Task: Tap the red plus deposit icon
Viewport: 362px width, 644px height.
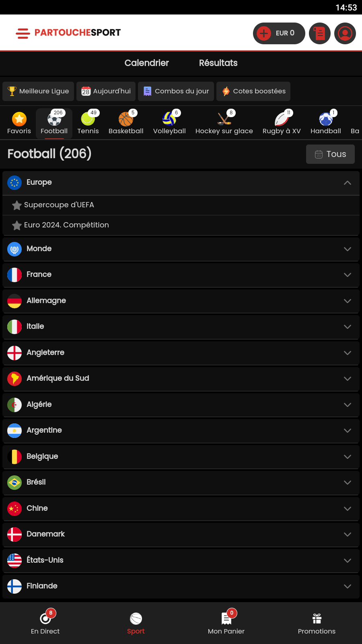Action: pos(264,33)
